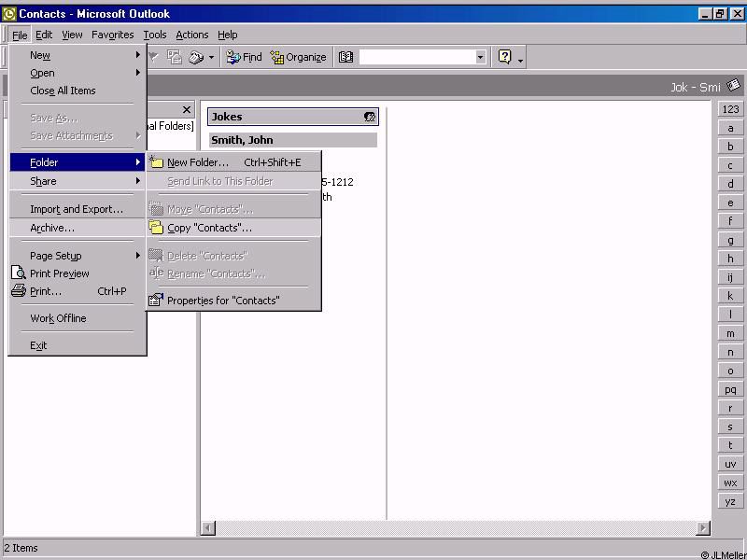Choose Exit from the File menu
Screen dimensions: 747x560
point(78,345)
